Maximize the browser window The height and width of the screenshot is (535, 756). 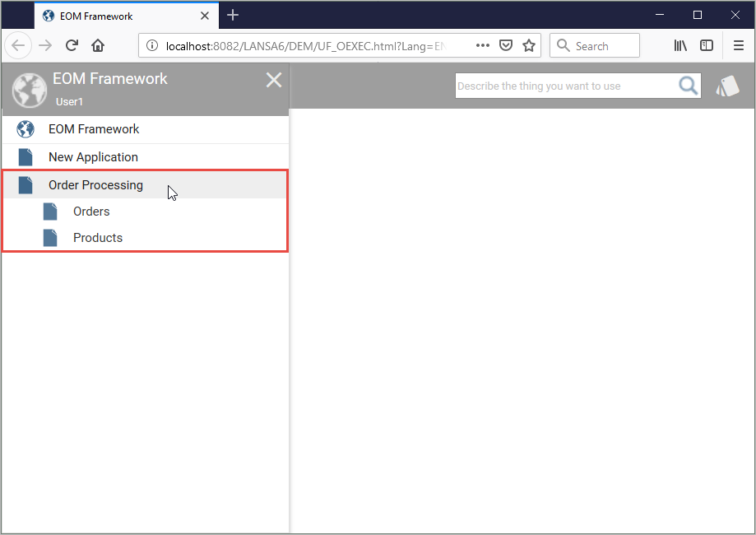(697, 15)
